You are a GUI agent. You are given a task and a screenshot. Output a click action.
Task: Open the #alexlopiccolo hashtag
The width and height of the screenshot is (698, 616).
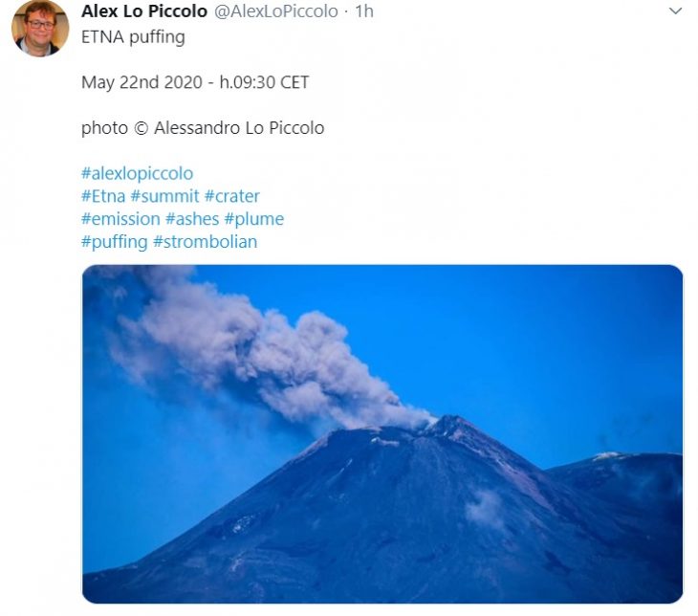pos(137,173)
